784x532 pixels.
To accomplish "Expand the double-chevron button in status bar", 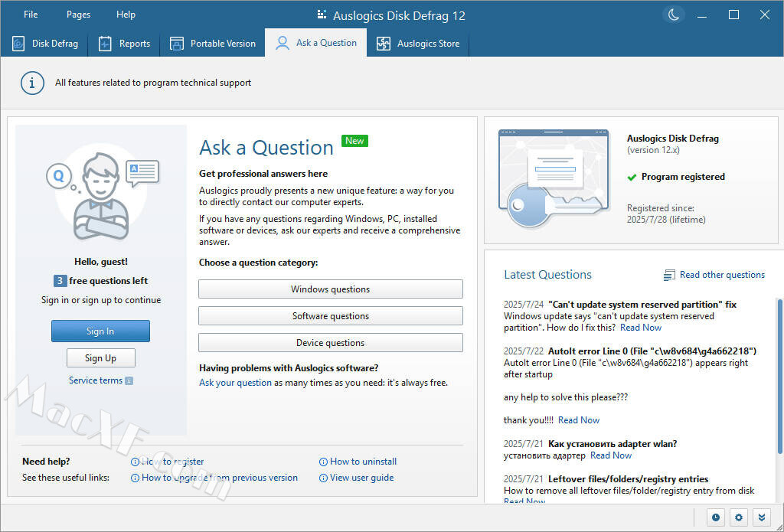I will [x=762, y=517].
